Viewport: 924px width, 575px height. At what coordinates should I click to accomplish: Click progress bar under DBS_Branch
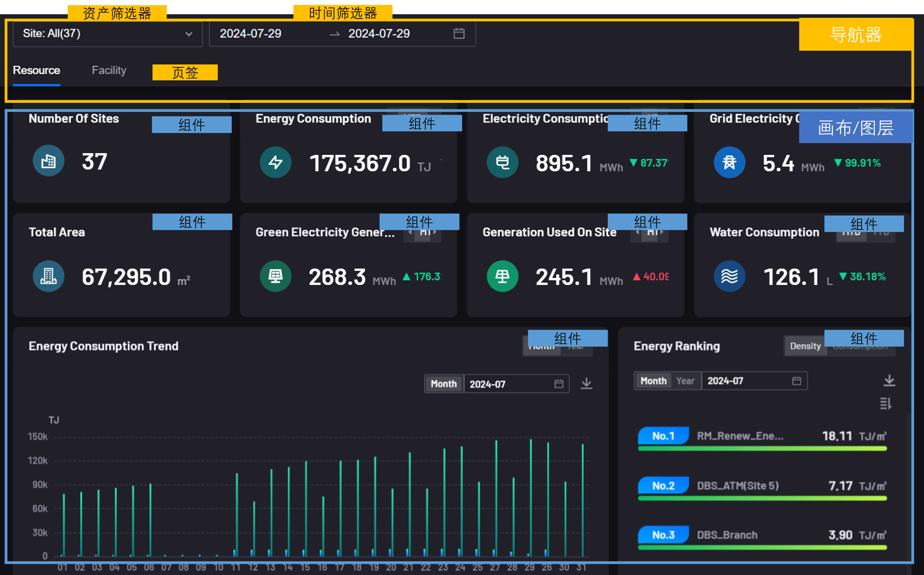point(762,548)
